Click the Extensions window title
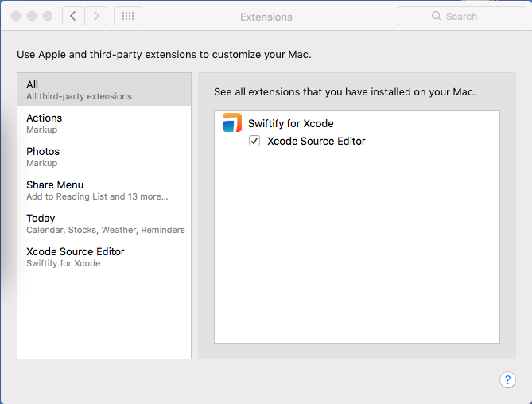 [266, 17]
